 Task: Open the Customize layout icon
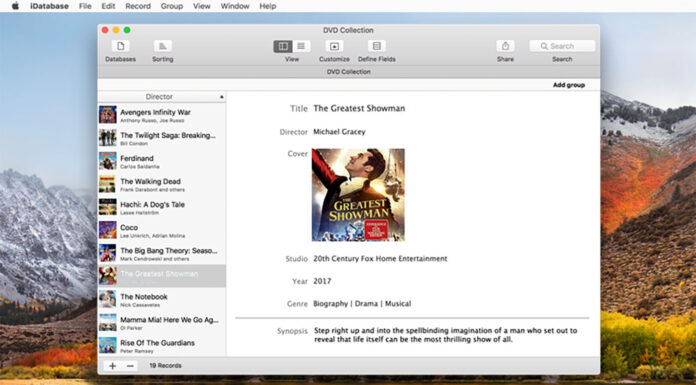point(334,46)
